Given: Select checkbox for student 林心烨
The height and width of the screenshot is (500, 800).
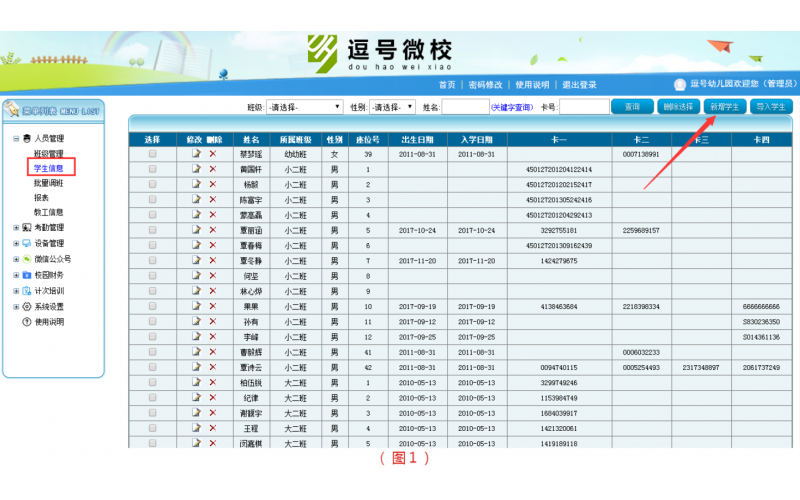Looking at the screenshot, I should click(x=153, y=291).
